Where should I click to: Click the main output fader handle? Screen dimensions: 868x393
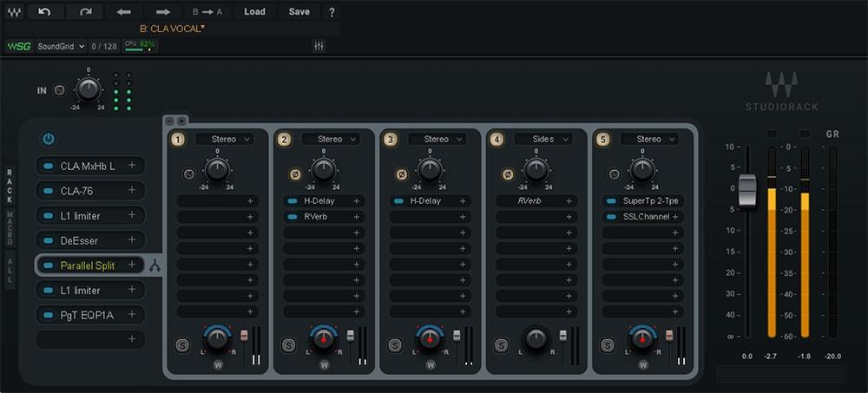746,191
